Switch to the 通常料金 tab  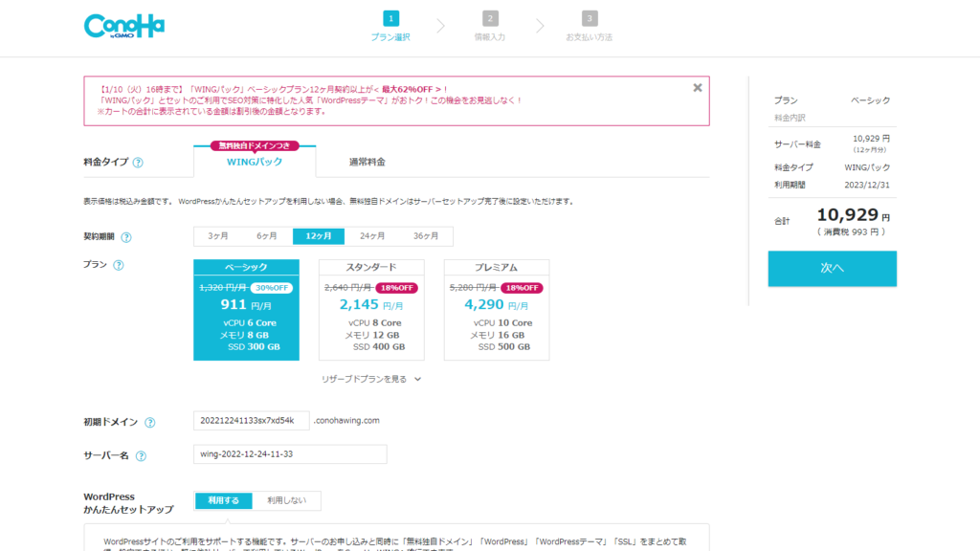[x=367, y=162]
